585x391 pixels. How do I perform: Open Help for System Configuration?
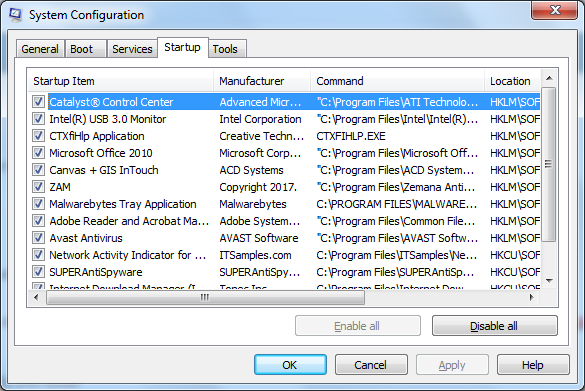[533, 365]
